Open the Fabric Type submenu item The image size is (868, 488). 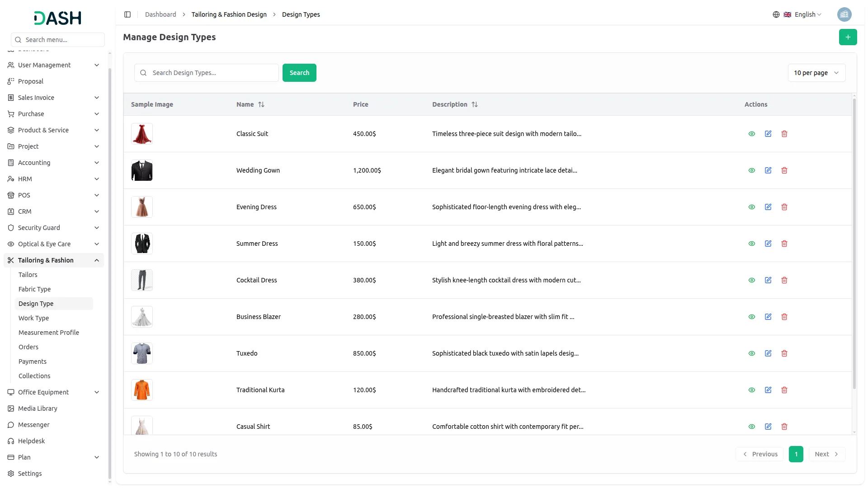34,289
